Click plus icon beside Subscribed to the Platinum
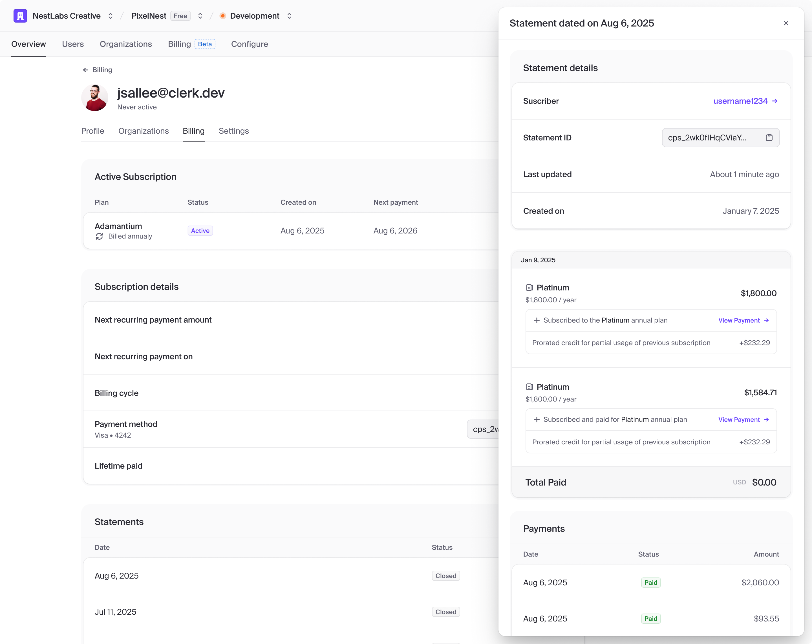Viewport: 812px width, 644px height. pyautogui.click(x=537, y=320)
